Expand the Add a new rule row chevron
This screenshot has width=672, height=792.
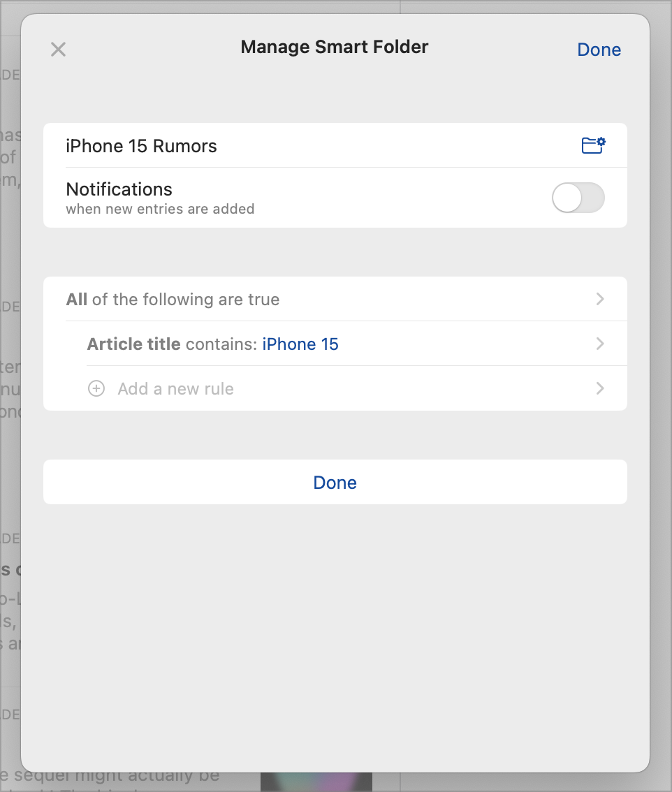599,389
